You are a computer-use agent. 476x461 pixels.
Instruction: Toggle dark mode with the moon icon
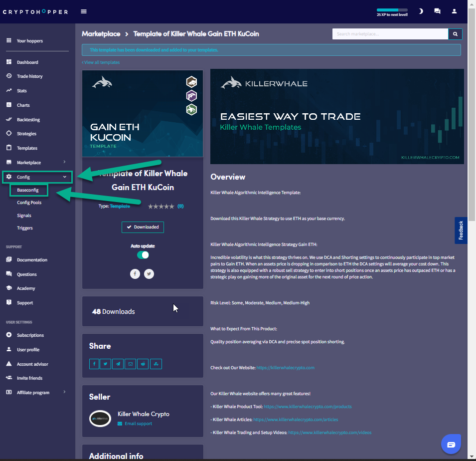[x=421, y=11]
